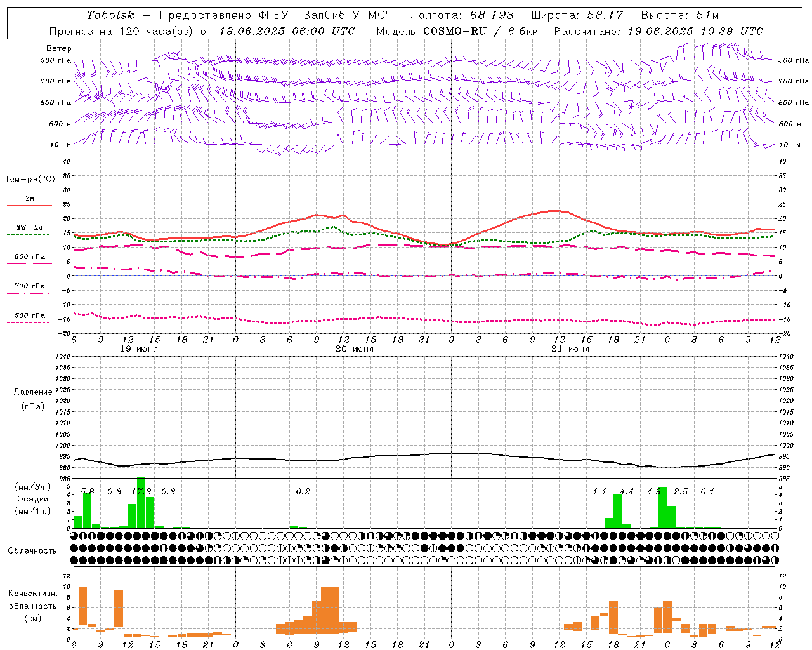Click the precipitation total "17.3"
The height and width of the screenshot is (650, 812).
[x=141, y=492]
